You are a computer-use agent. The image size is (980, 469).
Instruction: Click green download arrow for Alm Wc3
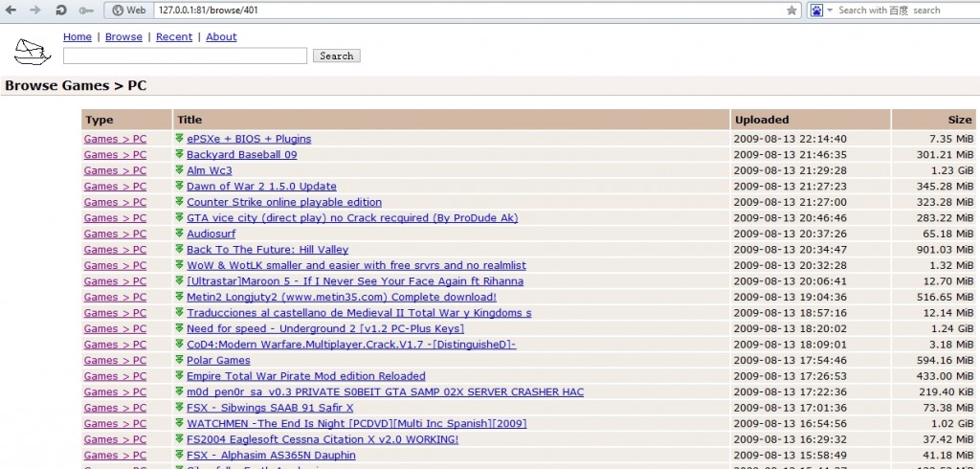click(x=179, y=169)
